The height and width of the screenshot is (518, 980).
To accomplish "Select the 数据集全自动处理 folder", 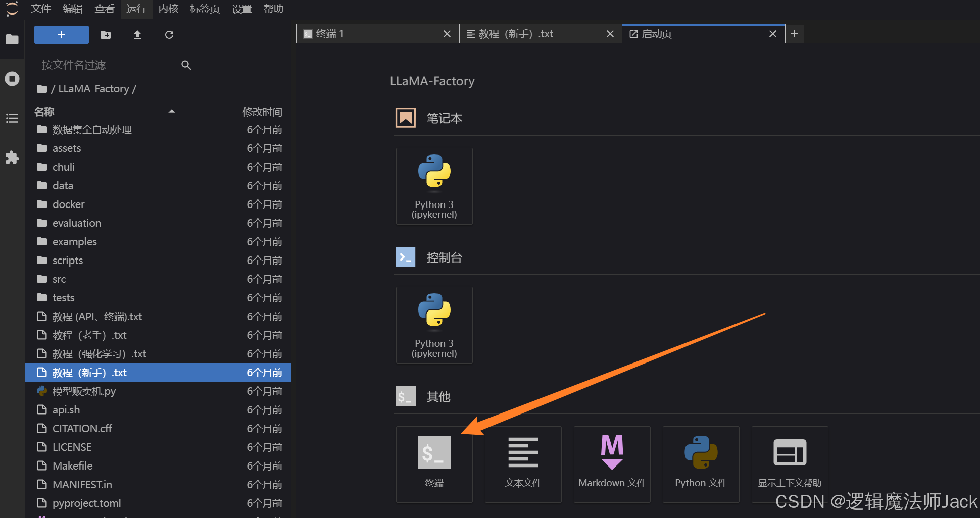I will click(158, 130).
